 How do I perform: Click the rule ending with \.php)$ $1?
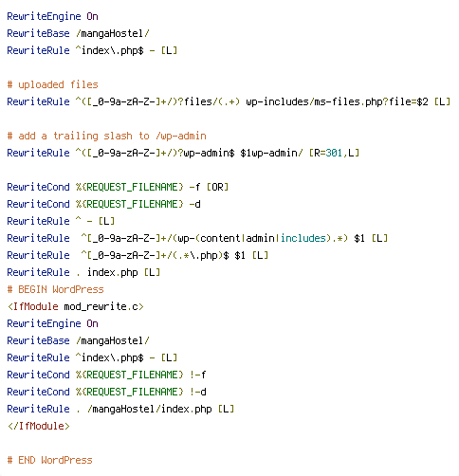(138, 255)
